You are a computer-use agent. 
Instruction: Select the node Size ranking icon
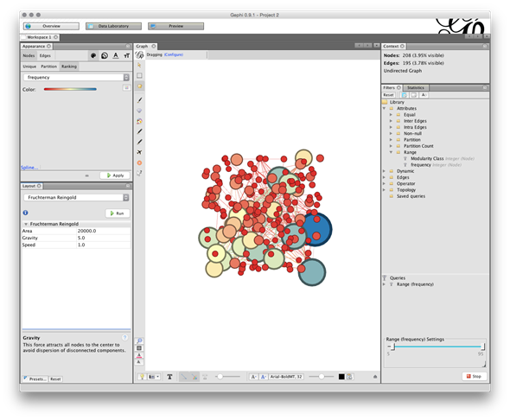[105, 55]
